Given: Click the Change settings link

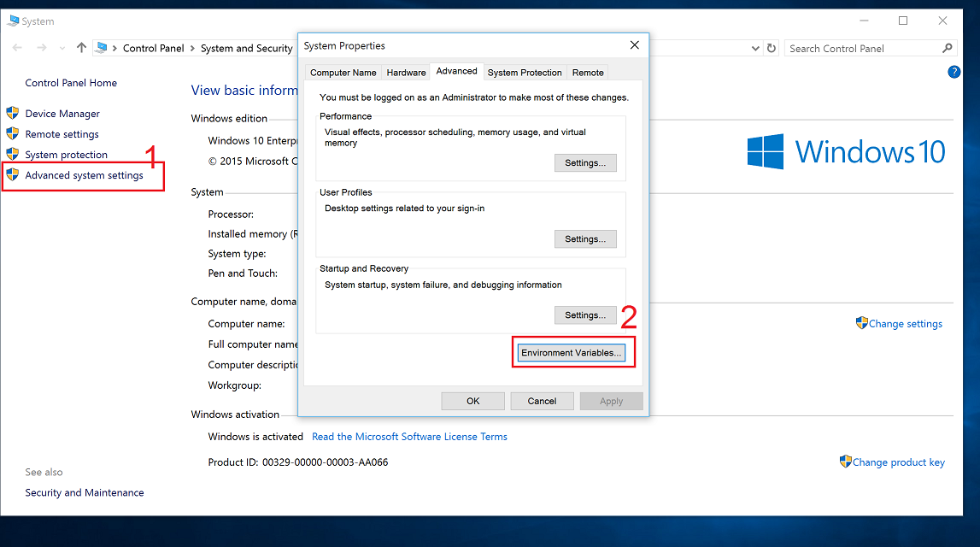Looking at the screenshot, I should [x=906, y=323].
